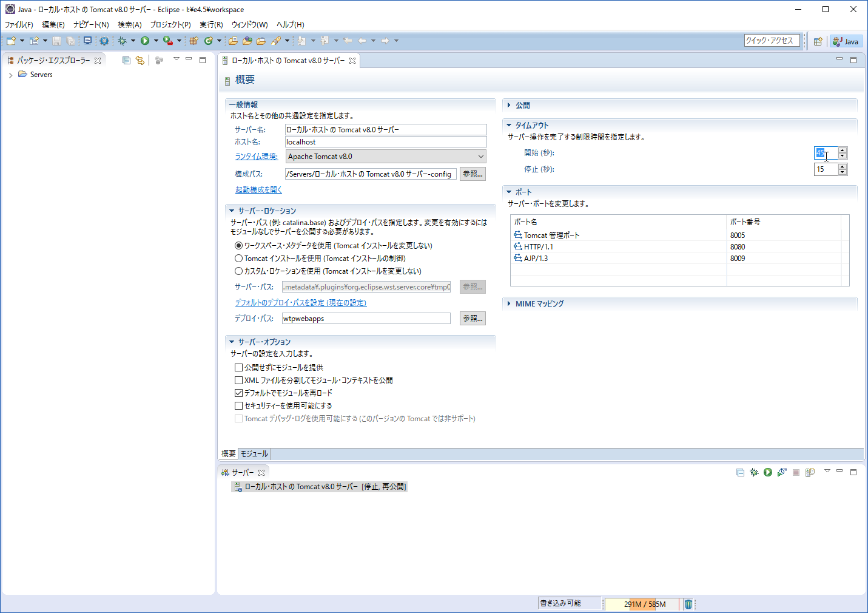
Task: Uncheck 'デフォルトでモジュールを再ロード' checkbox
Action: point(239,393)
